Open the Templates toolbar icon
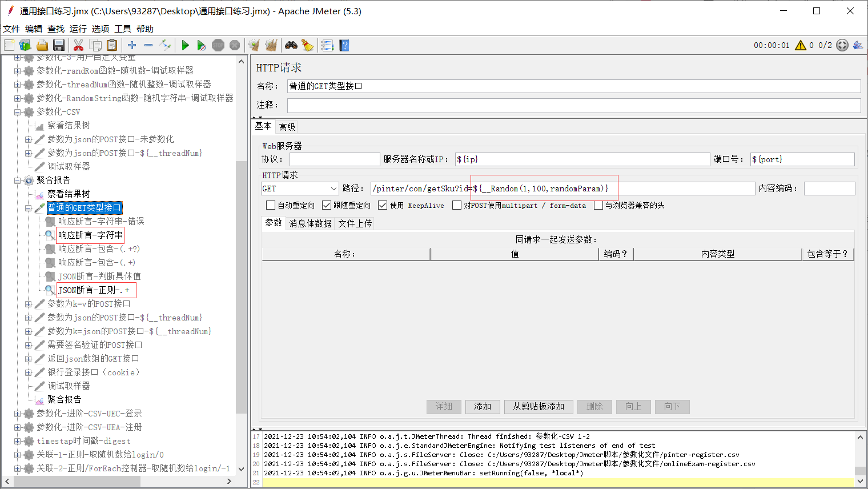The image size is (868, 489). point(25,45)
